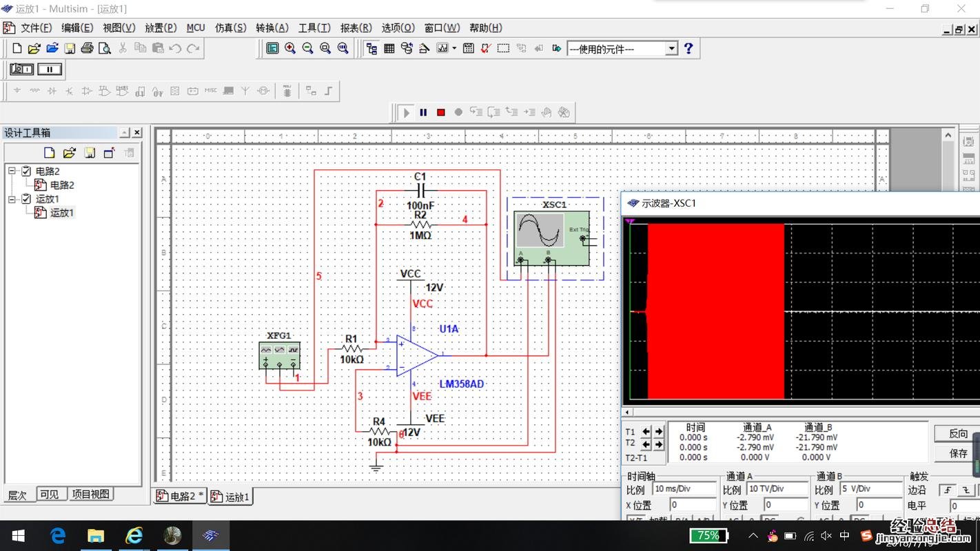Open the 使用的元件 in-use list dropdown
Viewport: 980px width, 551px height.
[671, 49]
